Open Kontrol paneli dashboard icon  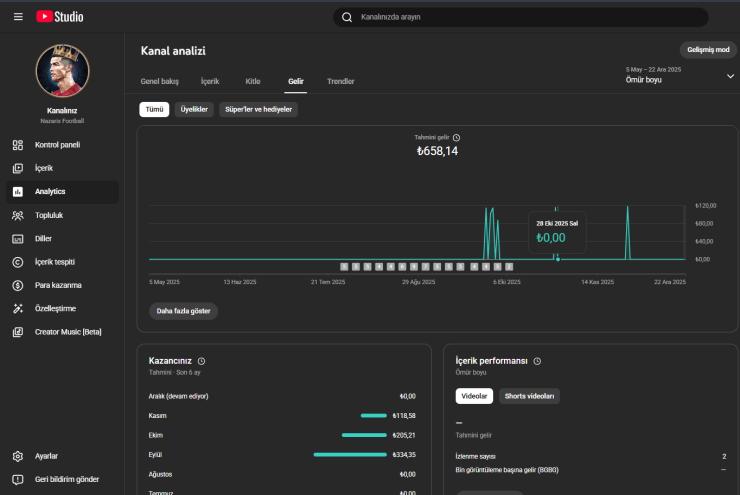tap(18, 145)
